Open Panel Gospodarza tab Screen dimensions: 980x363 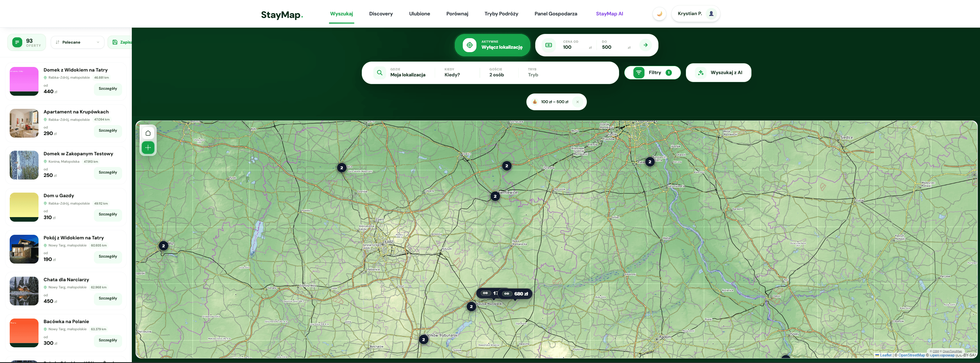coord(555,14)
